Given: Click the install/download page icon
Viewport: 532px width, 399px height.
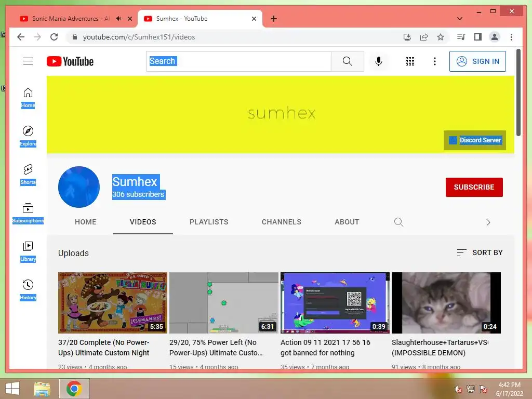Looking at the screenshot, I should pos(407,37).
